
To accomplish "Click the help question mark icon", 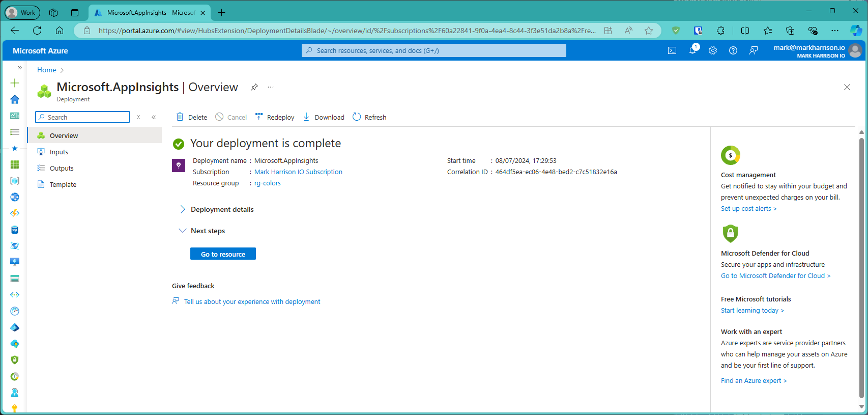I will [x=733, y=50].
